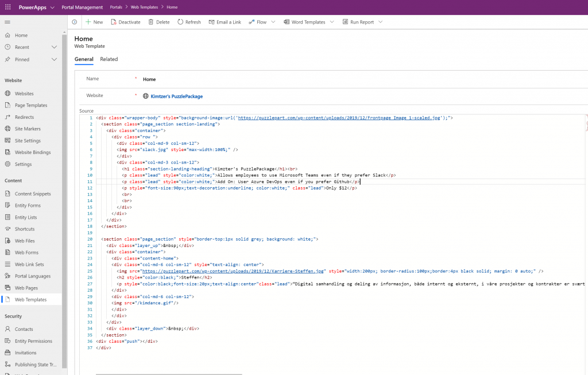Click the Web Forms icon
This screenshot has width=588, height=375.
coord(7,253)
